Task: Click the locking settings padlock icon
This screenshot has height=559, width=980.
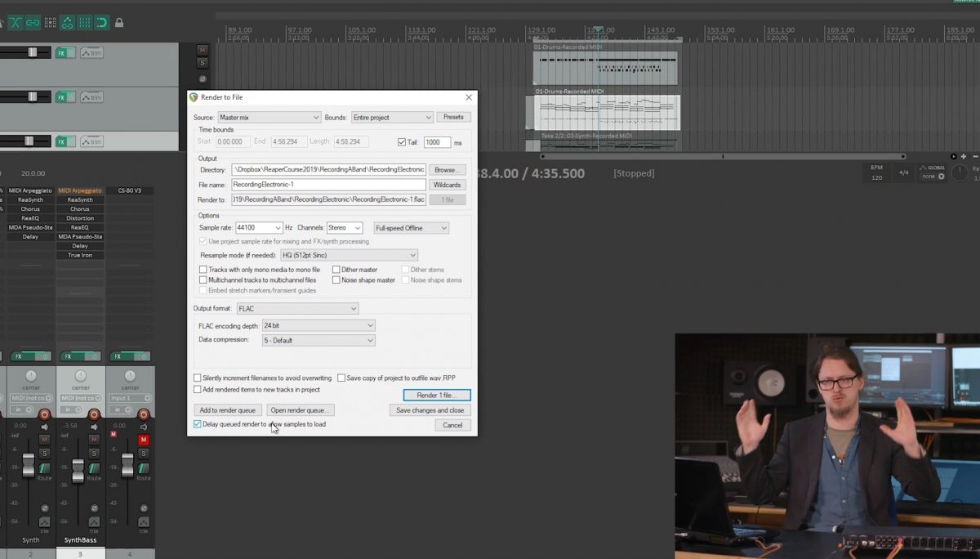Action: pos(119,22)
